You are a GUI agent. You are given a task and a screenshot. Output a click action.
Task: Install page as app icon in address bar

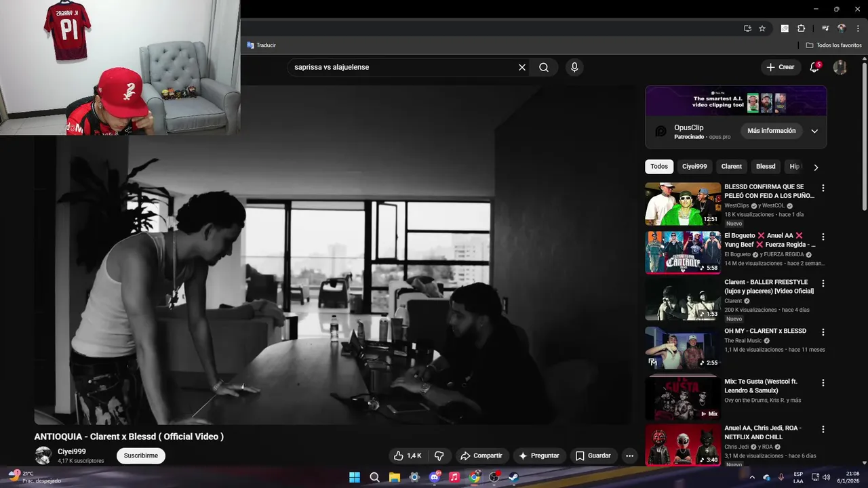pyautogui.click(x=747, y=28)
